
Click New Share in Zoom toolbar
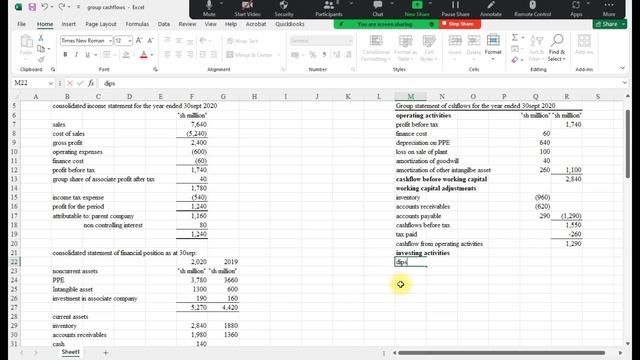point(417,9)
